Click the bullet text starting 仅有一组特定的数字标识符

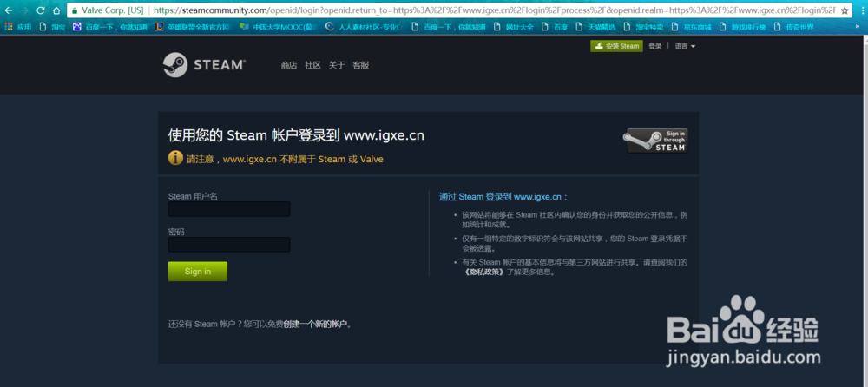[575, 244]
